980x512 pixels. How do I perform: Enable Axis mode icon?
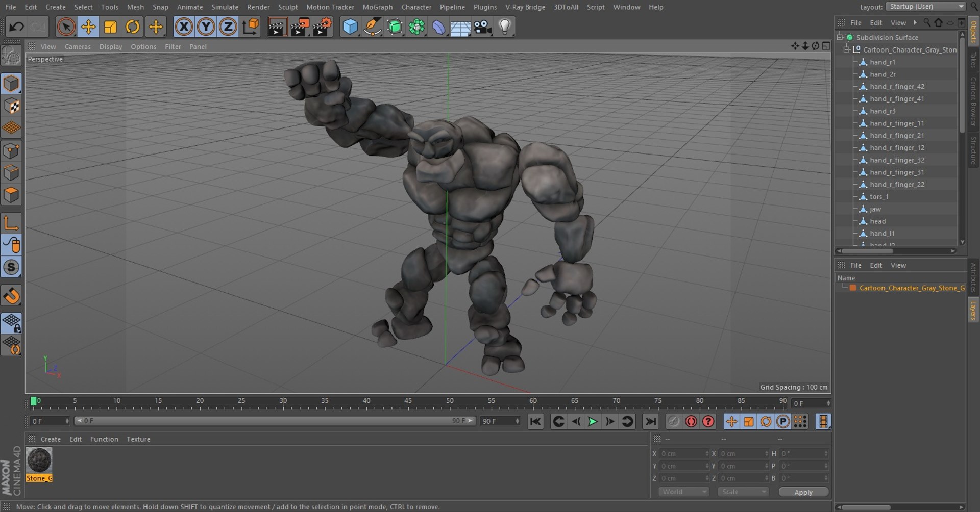pos(11,223)
